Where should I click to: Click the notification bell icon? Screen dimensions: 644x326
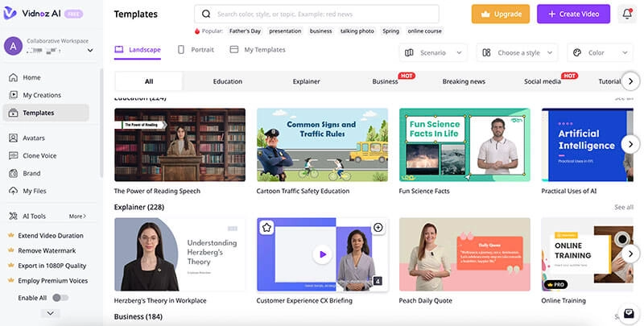pyautogui.click(x=628, y=14)
